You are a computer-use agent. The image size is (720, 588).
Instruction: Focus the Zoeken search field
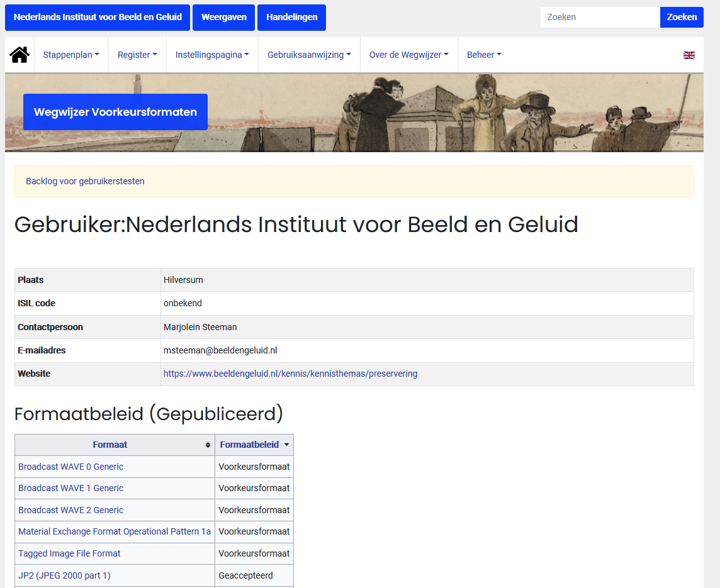click(x=600, y=18)
